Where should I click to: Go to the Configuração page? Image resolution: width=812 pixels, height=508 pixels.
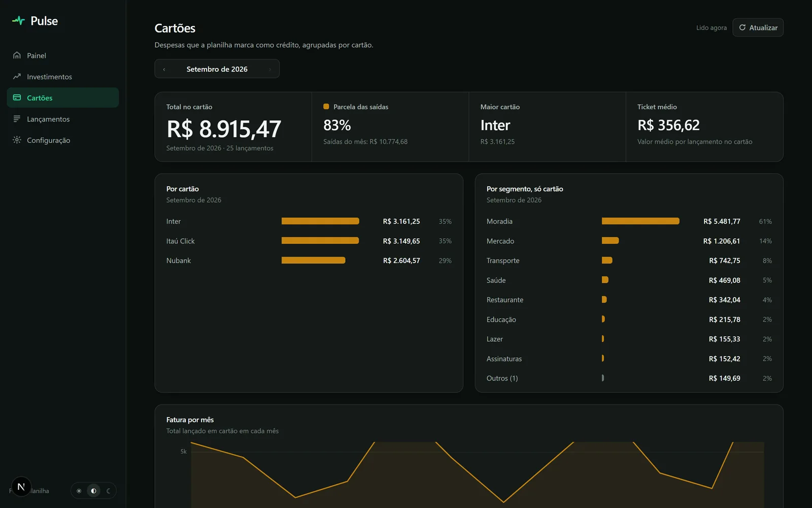pos(63,140)
